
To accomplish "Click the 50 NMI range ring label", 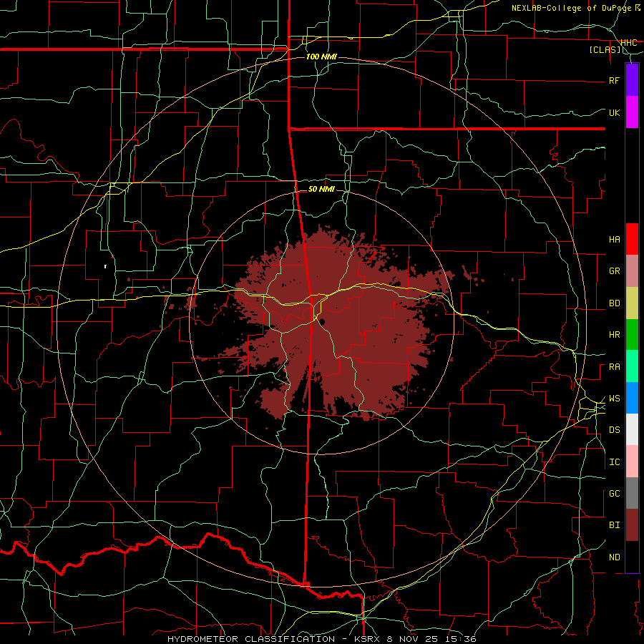I will (321, 189).
